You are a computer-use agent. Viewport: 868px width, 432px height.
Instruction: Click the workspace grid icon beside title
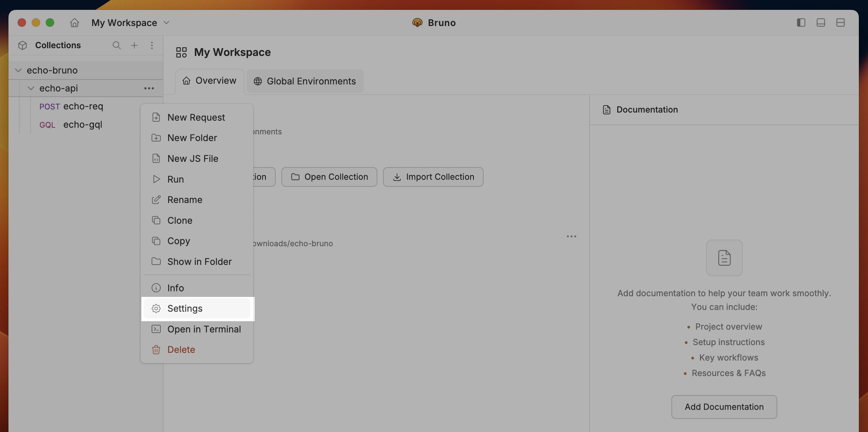pyautogui.click(x=181, y=52)
